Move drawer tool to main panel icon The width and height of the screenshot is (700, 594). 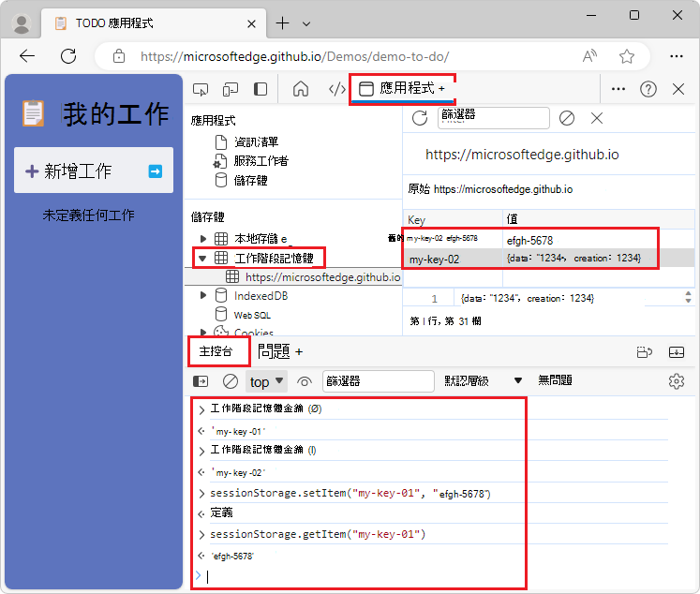(x=644, y=352)
